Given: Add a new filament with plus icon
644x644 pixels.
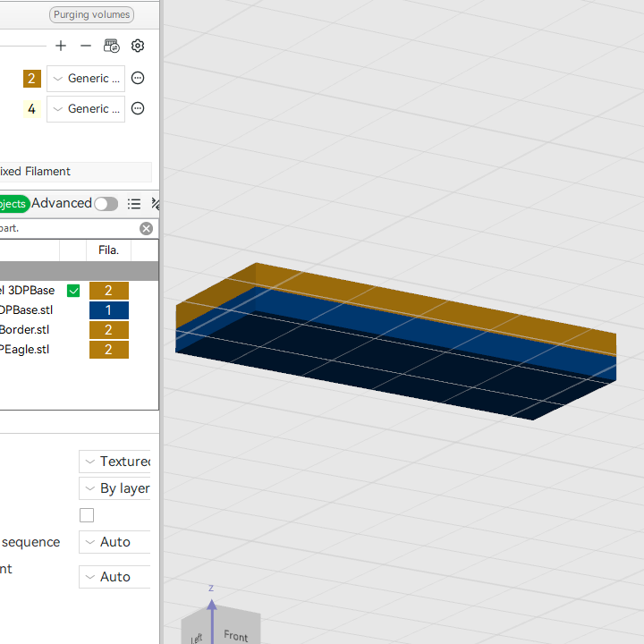Looking at the screenshot, I should (61, 46).
